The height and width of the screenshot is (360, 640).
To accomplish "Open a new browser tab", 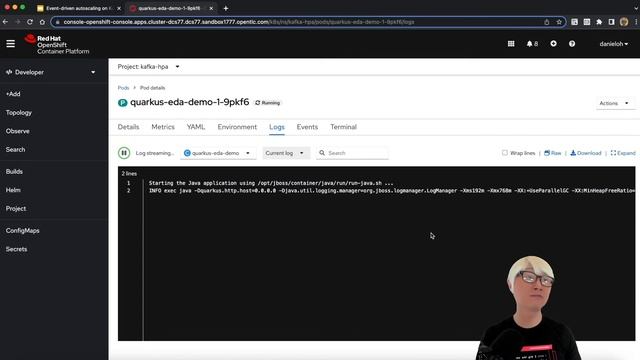I will 226,8.
